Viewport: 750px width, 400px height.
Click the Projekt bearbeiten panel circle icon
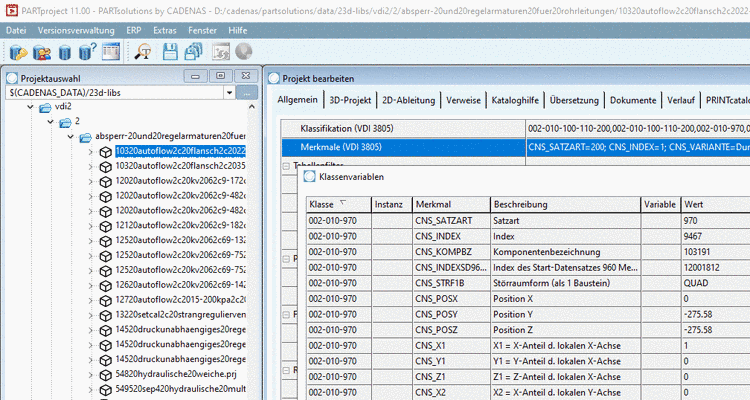(274, 78)
